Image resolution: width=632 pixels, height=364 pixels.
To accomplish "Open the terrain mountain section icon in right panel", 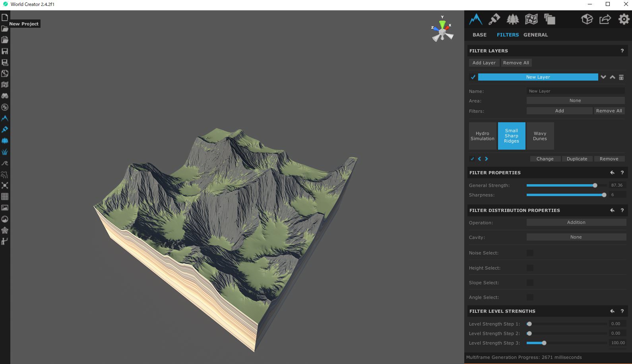I will [x=475, y=19].
